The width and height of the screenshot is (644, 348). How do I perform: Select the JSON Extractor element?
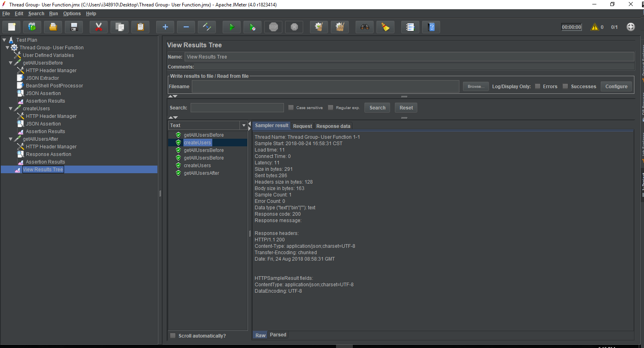pyautogui.click(x=42, y=78)
